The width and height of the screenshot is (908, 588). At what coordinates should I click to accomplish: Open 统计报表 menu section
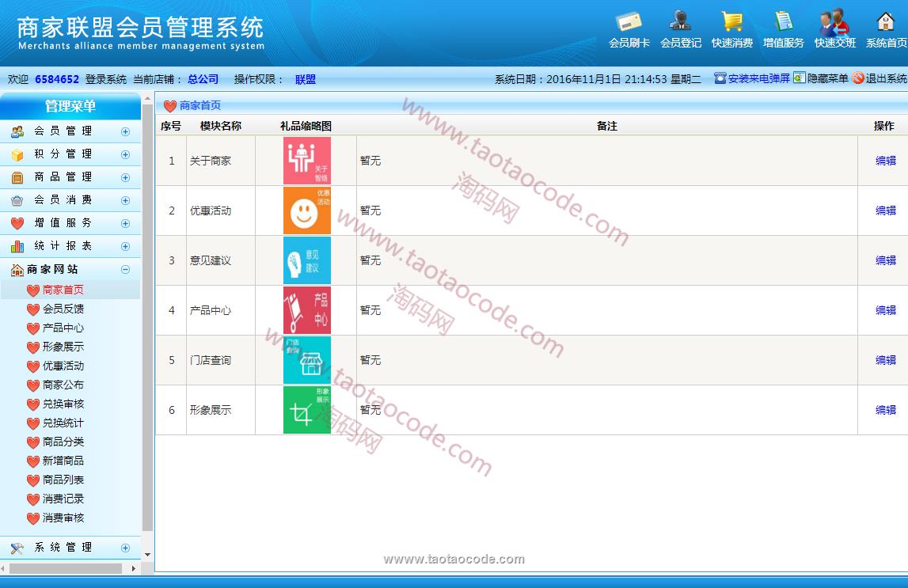coord(63,246)
